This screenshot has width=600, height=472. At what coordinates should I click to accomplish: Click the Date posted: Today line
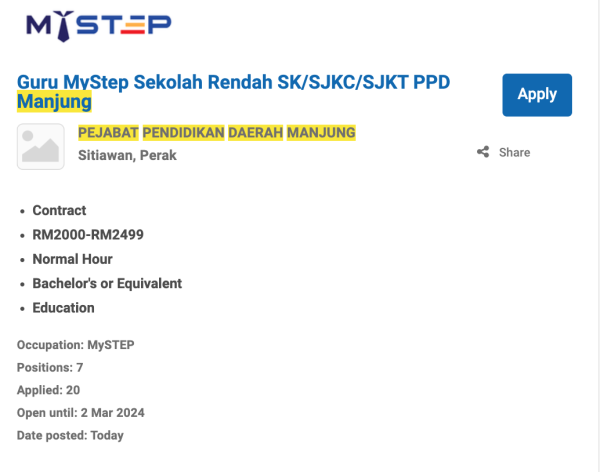point(70,435)
